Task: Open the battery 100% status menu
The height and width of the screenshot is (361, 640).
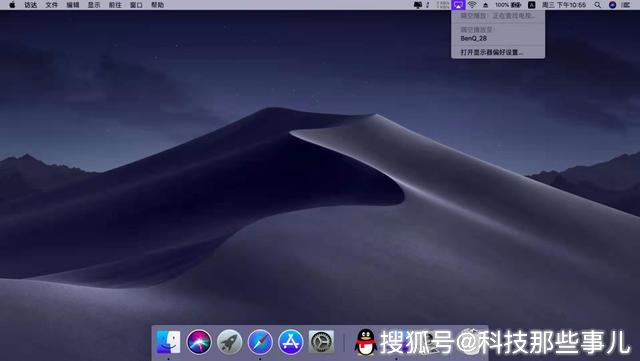Action: (x=508, y=5)
